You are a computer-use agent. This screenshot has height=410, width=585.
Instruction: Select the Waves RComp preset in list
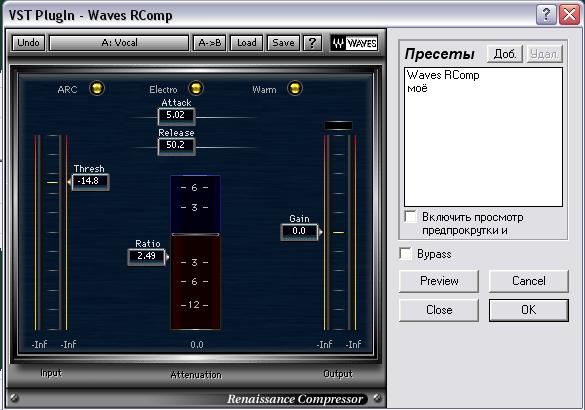point(443,75)
